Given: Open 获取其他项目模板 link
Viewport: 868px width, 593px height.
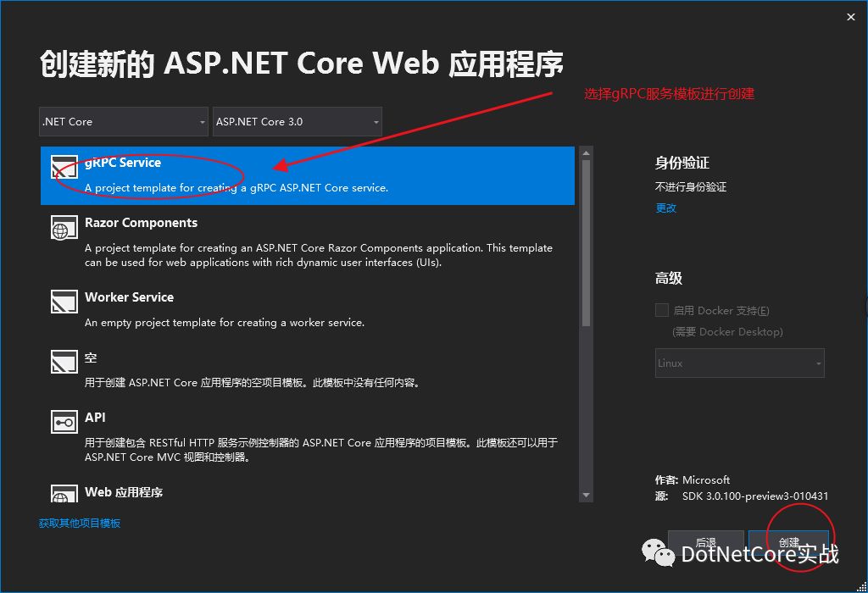Looking at the screenshot, I should [80, 523].
